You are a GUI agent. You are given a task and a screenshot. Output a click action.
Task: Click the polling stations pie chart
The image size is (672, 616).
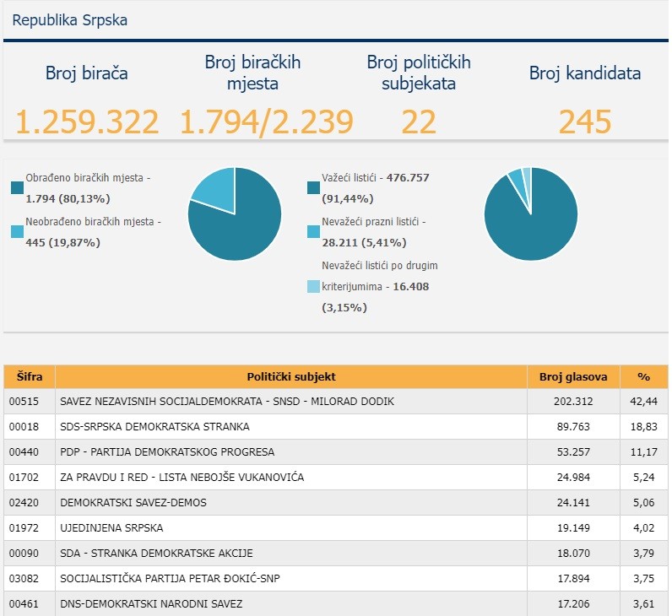[x=235, y=214]
